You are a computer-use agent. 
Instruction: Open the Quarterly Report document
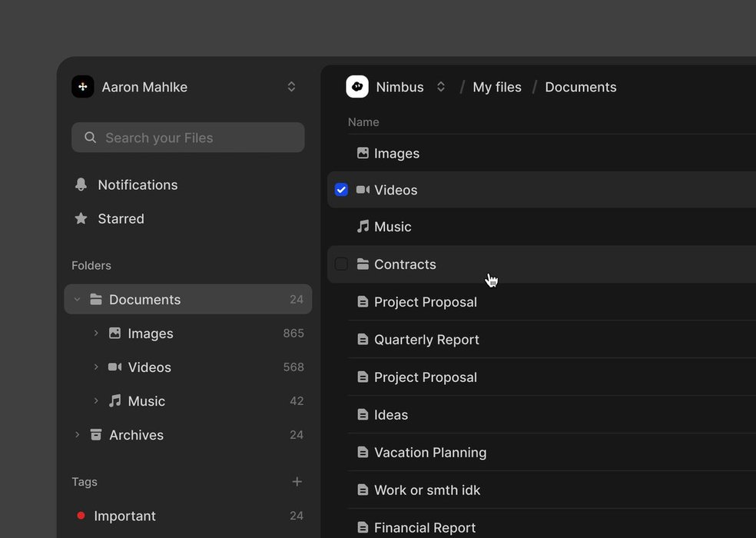(426, 340)
